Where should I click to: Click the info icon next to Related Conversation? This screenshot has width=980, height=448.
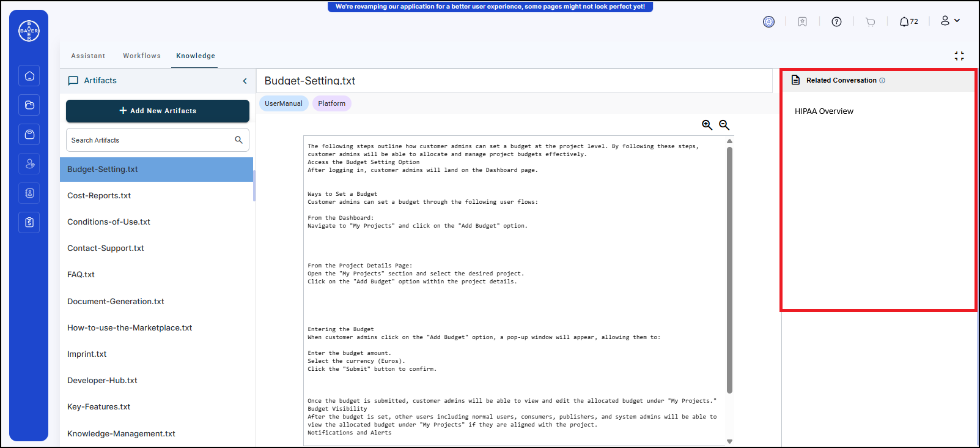[x=882, y=80]
